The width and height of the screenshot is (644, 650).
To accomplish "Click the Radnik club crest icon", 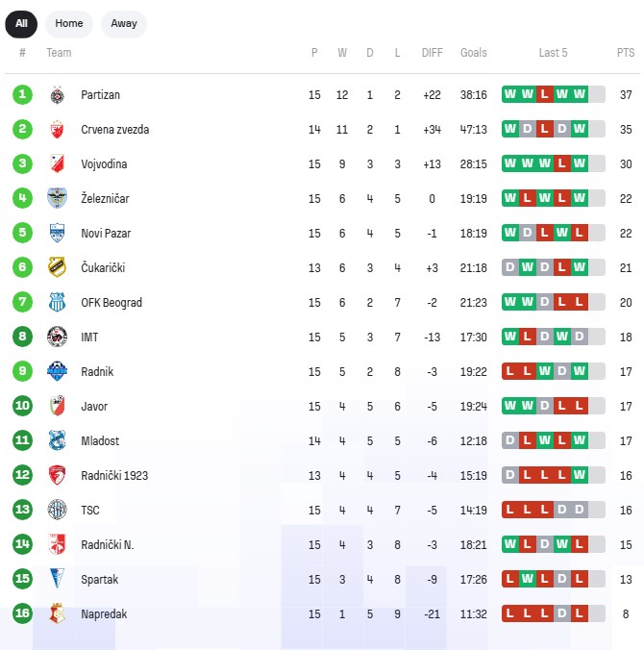I will tap(57, 372).
